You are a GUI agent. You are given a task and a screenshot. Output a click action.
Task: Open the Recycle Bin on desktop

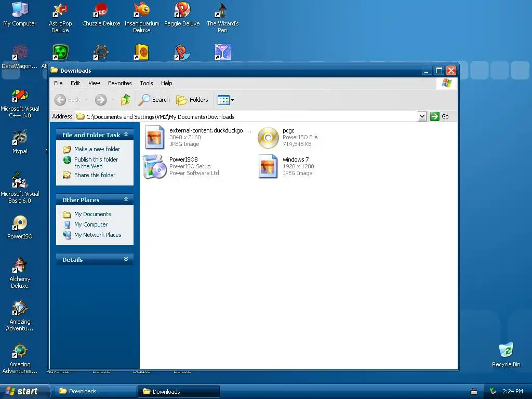tap(506, 354)
